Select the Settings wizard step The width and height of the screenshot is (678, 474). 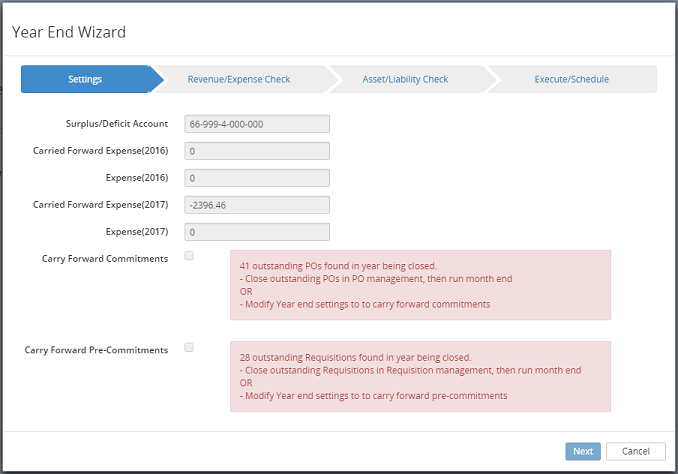pyautogui.click(x=85, y=79)
